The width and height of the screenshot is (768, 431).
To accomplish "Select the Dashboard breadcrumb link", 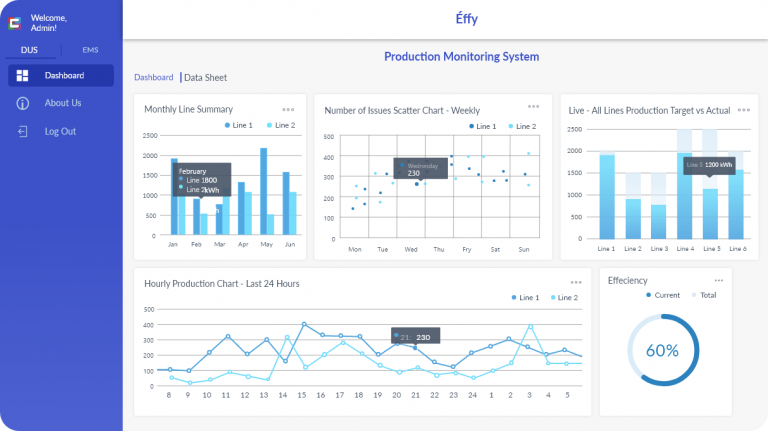I will click(x=154, y=77).
